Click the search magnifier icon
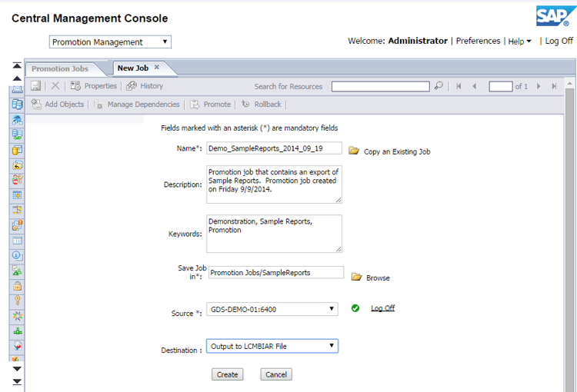Image resolution: width=577 pixels, height=392 pixels. point(439,86)
